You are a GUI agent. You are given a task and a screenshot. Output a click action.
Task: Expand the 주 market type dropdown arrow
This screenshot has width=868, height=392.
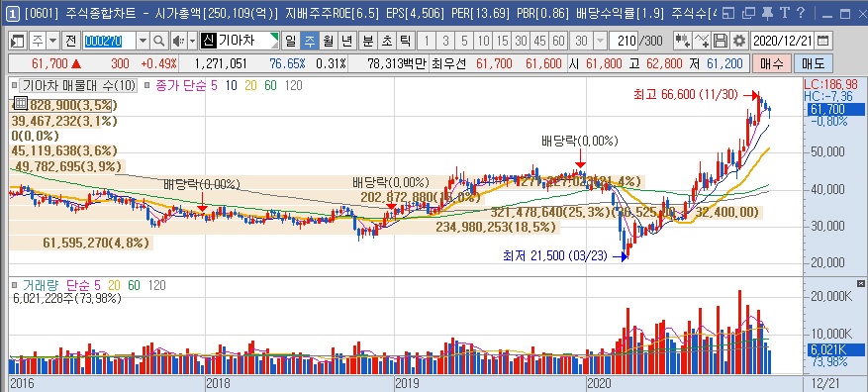pos(53,41)
